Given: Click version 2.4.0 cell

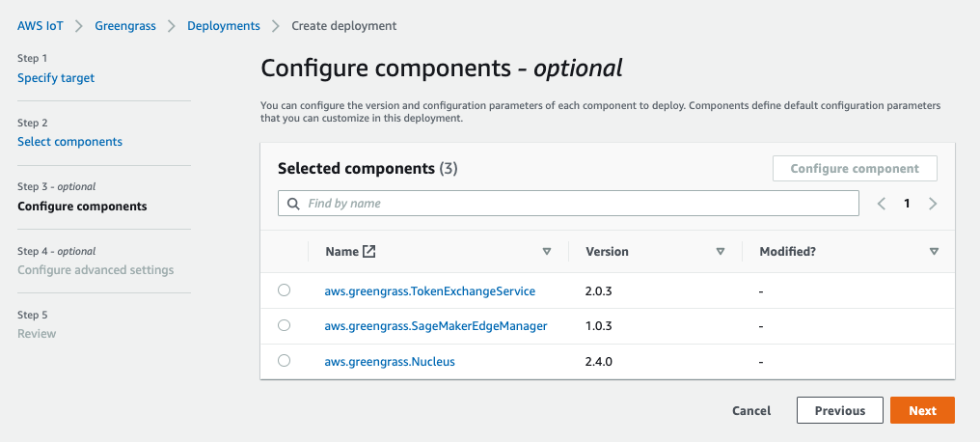Looking at the screenshot, I should (x=601, y=361).
